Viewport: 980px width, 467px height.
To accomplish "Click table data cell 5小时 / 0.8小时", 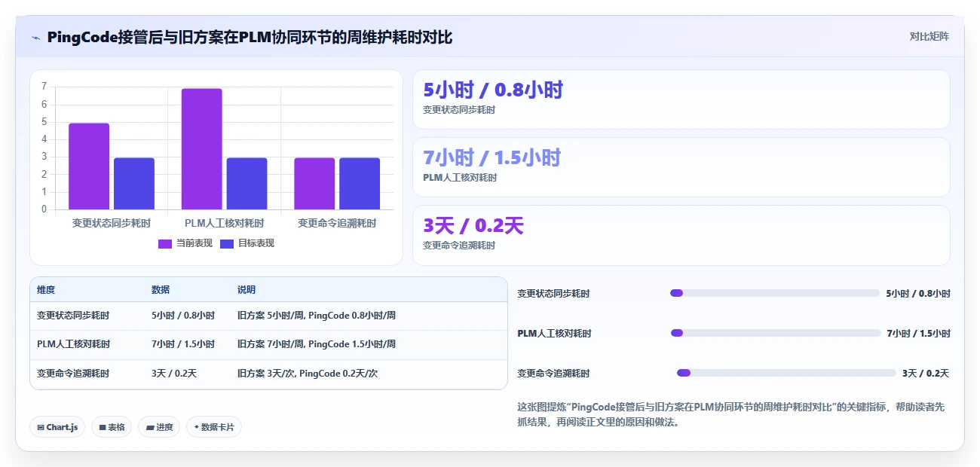I will pyautogui.click(x=183, y=316).
